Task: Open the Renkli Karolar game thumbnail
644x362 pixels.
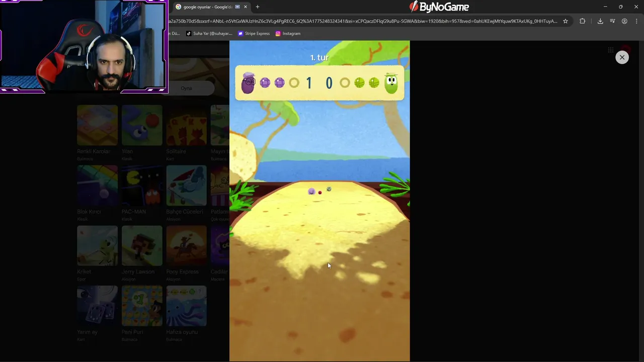Action: [x=97, y=125]
